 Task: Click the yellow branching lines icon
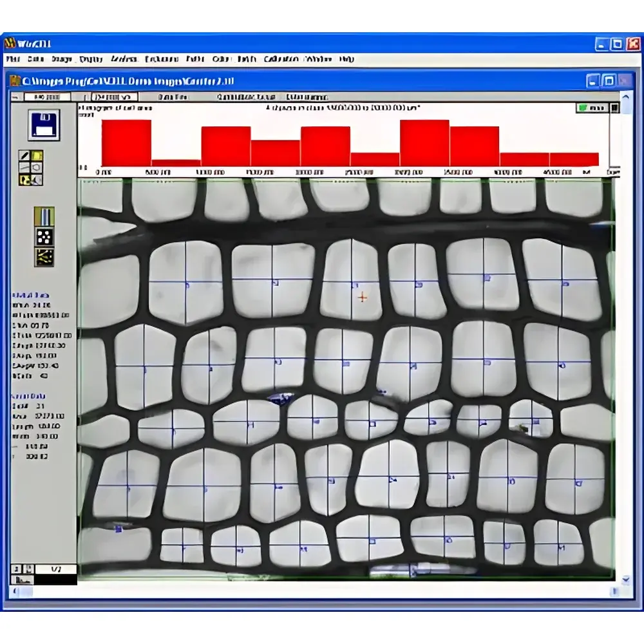coord(44,257)
